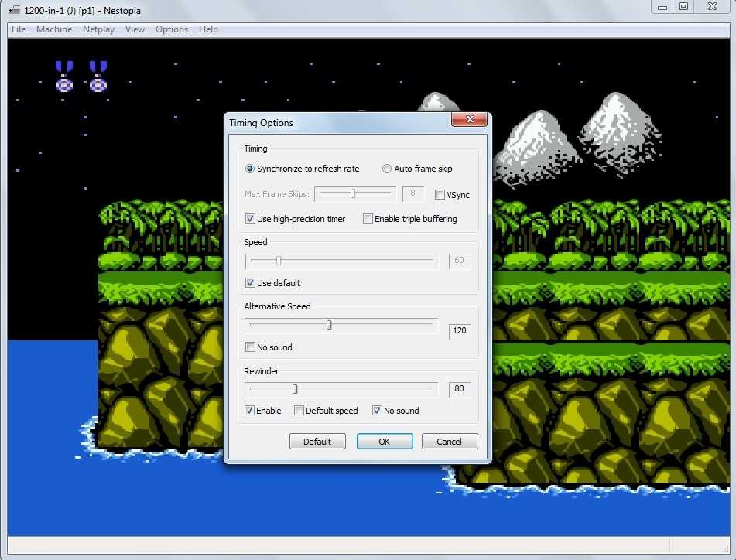Open the Machine menu
The height and width of the screenshot is (560, 736).
pyautogui.click(x=54, y=29)
